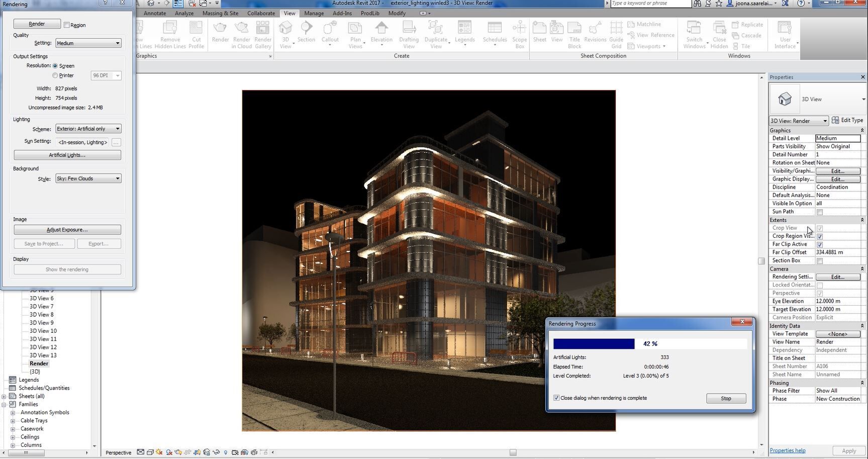Uncheck Close dialog when rendering is complete
This screenshot has height=459, width=868.
(556, 398)
